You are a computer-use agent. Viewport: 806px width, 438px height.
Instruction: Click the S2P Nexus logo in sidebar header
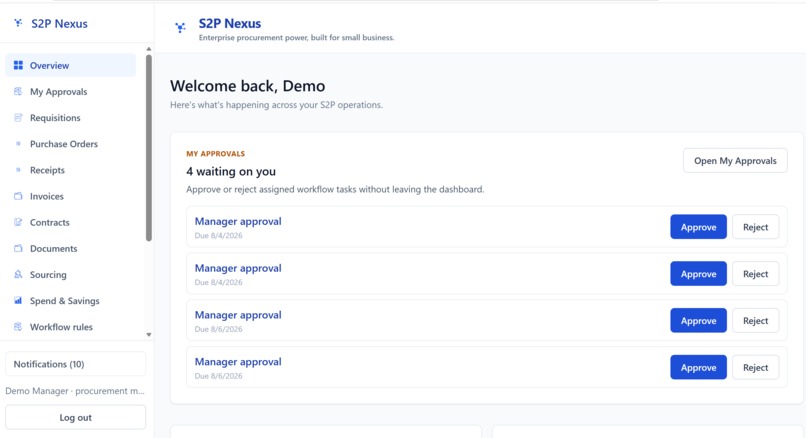(x=18, y=23)
